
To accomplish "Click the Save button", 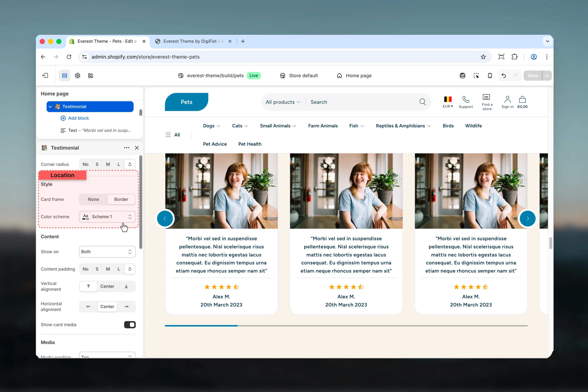I will click(x=533, y=75).
